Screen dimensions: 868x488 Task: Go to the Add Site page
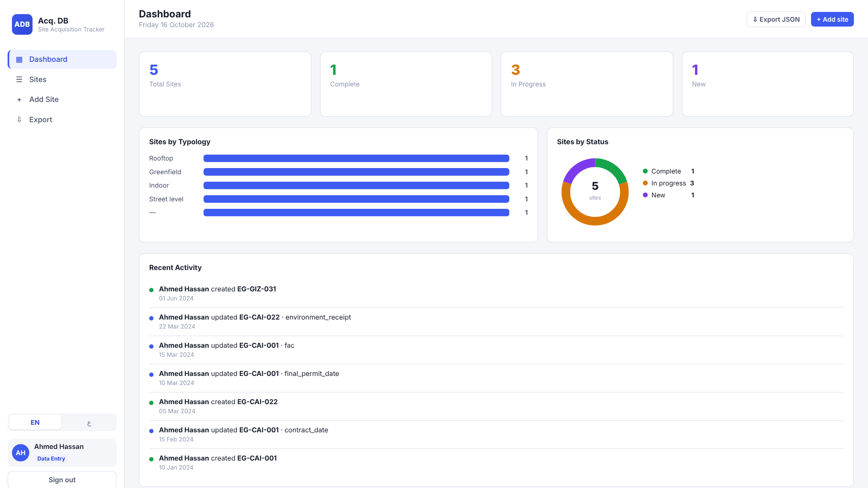[62, 99]
